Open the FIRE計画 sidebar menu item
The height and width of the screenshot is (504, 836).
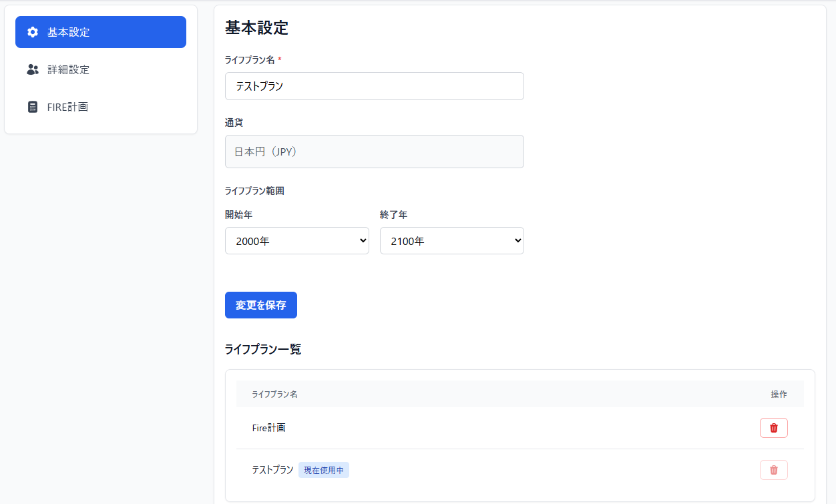click(x=101, y=107)
